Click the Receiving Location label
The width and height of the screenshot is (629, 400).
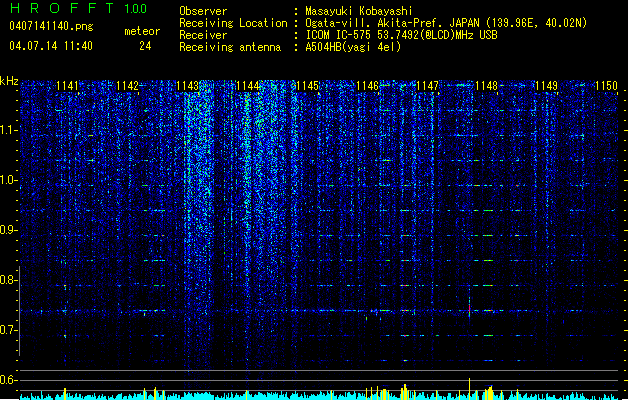coord(233,23)
